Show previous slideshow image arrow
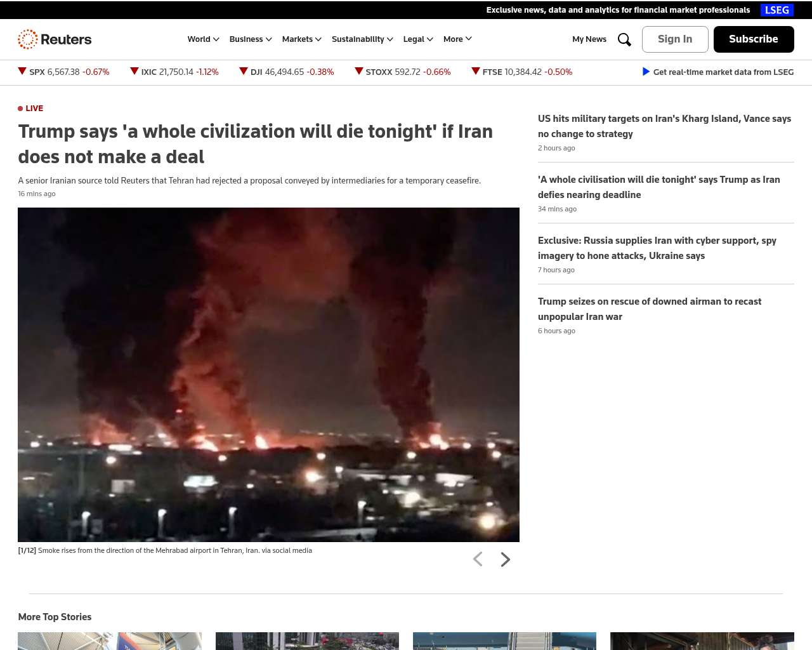The height and width of the screenshot is (650, 812). click(478, 559)
